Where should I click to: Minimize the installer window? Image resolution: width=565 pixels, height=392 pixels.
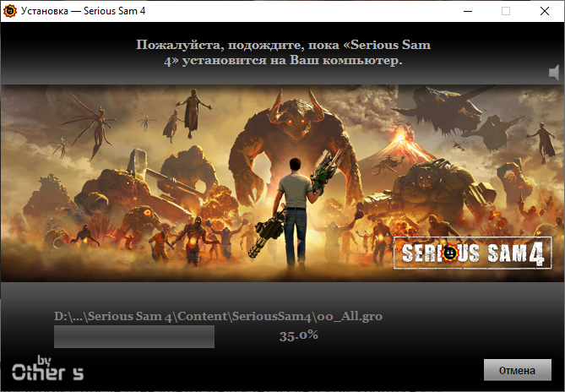468,11
